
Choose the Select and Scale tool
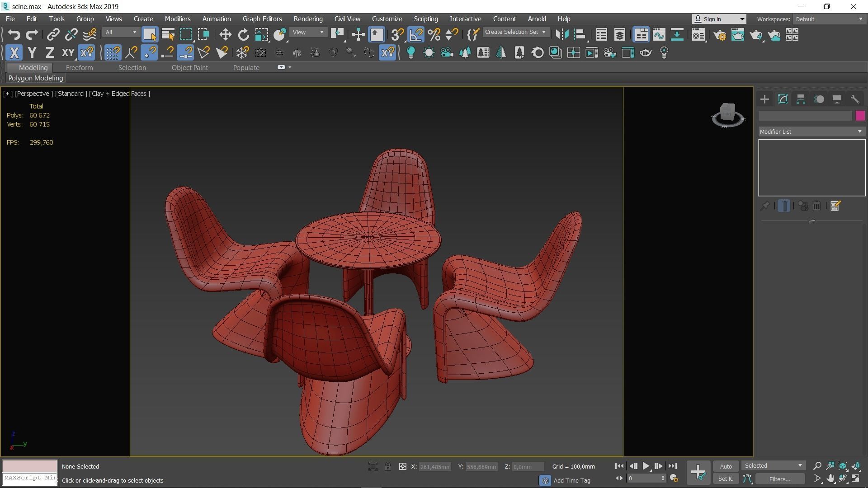(262, 35)
